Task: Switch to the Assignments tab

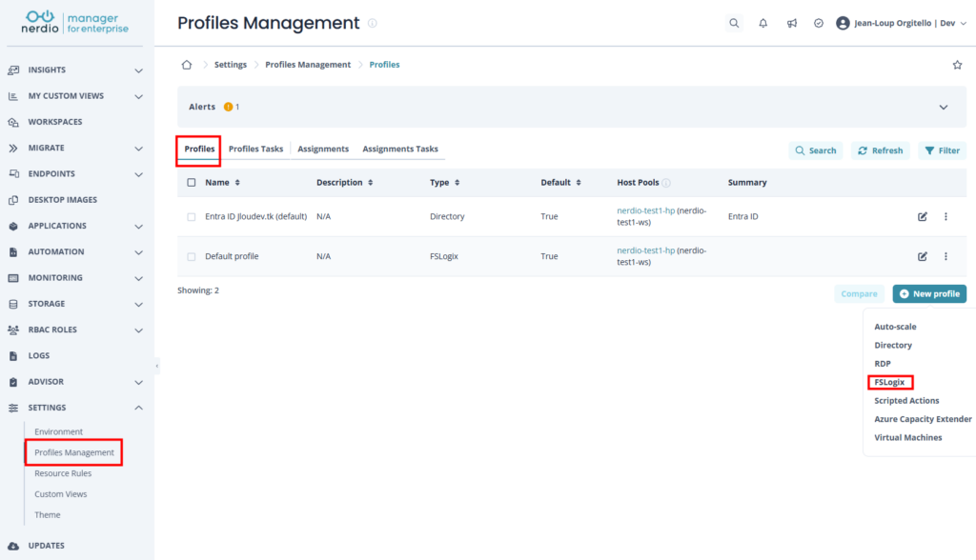Action: 323,150
